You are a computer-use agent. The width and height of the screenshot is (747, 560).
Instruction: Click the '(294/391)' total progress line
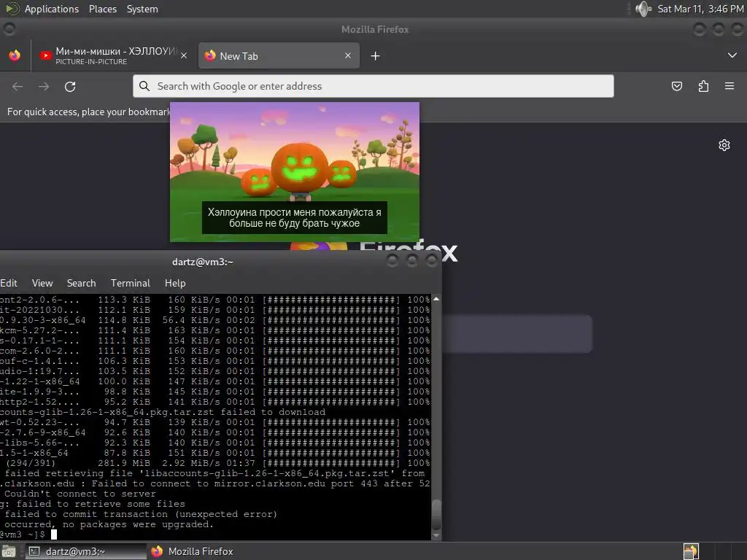coord(215,463)
